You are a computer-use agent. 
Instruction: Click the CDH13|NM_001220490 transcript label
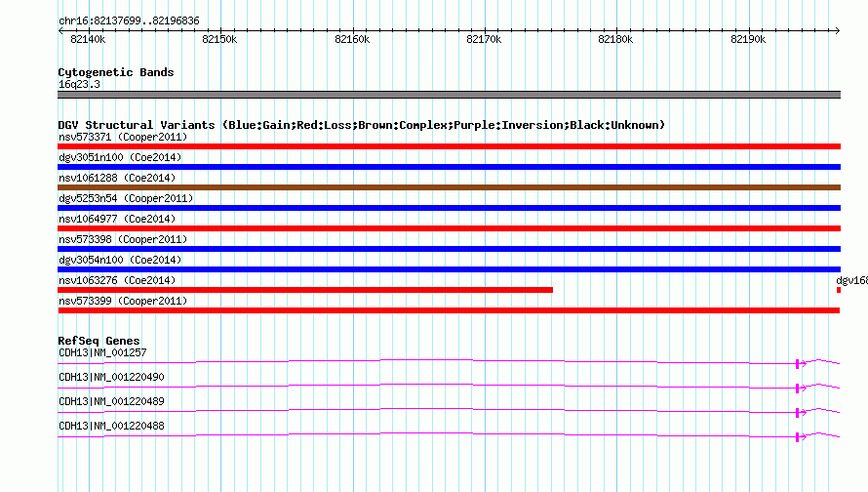coord(111,378)
